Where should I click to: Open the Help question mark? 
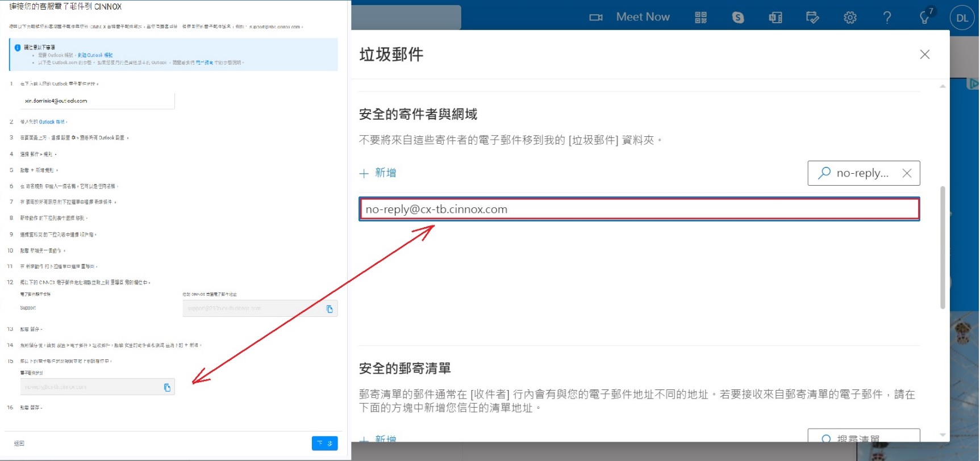tap(887, 18)
